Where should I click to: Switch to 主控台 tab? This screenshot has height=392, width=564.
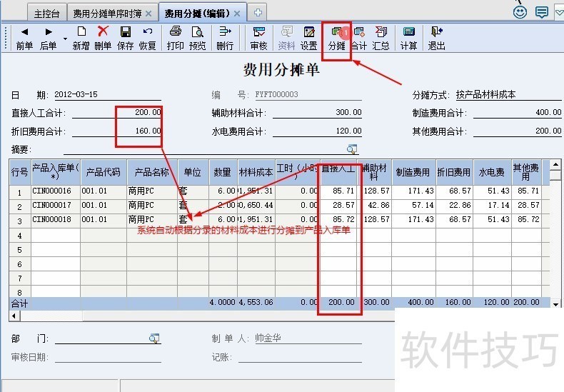[x=47, y=13]
